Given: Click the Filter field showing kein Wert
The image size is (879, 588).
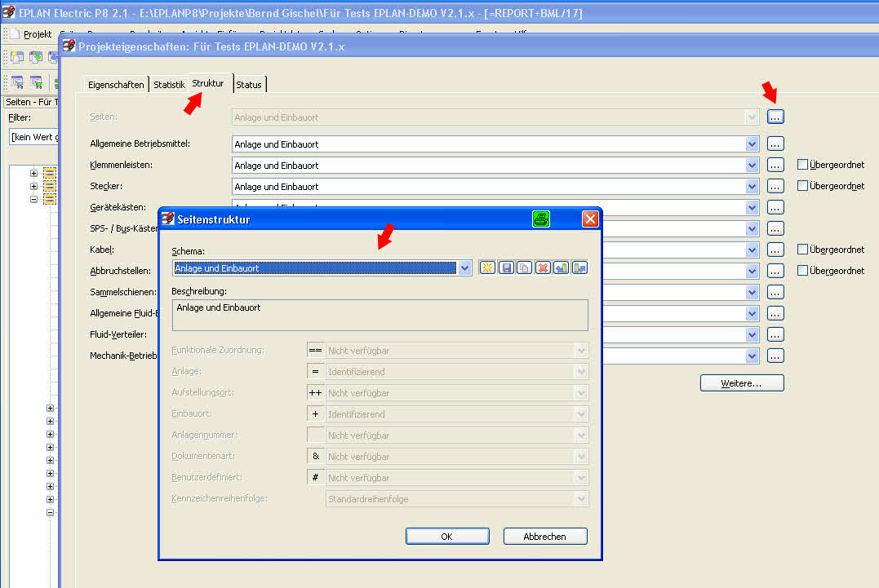Looking at the screenshot, I should coord(33,137).
